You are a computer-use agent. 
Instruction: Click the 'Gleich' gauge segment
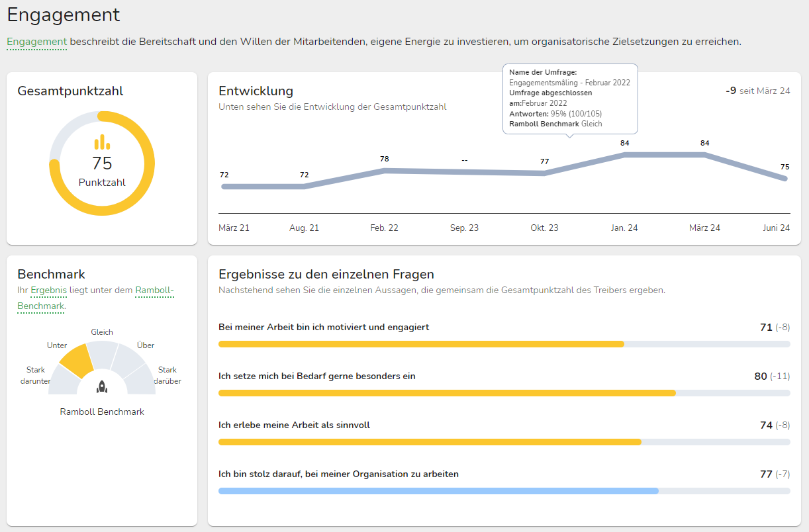[x=102, y=354]
